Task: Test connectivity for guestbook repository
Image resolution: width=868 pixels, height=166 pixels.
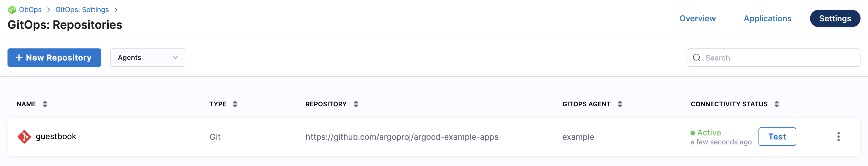Action: pyautogui.click(x=777, y=137)
